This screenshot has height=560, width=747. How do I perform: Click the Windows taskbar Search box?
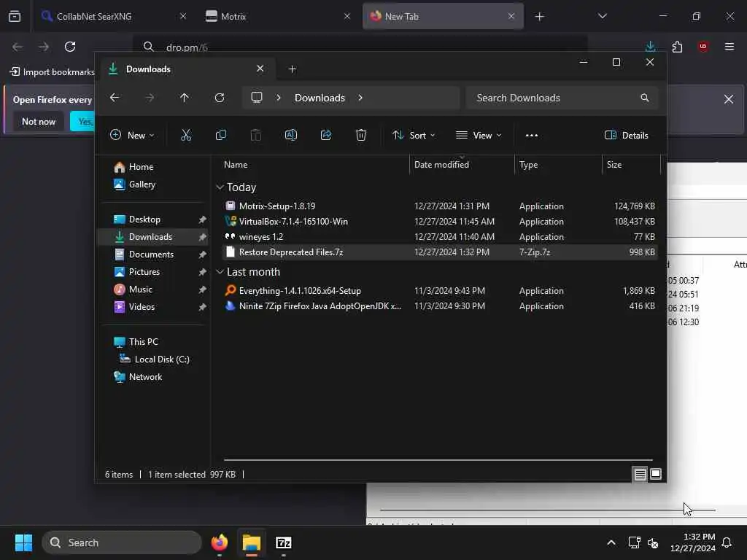click(x=122, y=542)
